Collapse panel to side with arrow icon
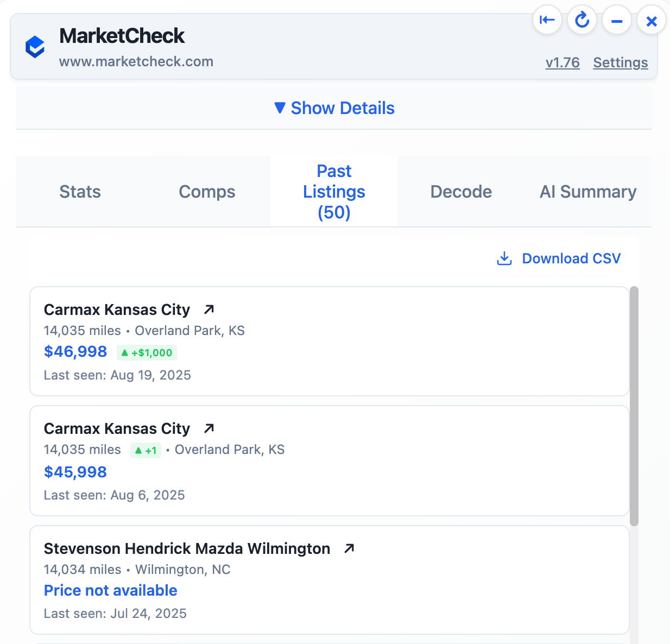 (547, 21)
